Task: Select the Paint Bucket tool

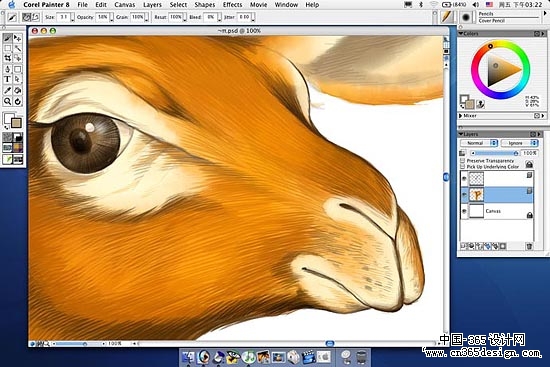Action: [x=18, y=91]
